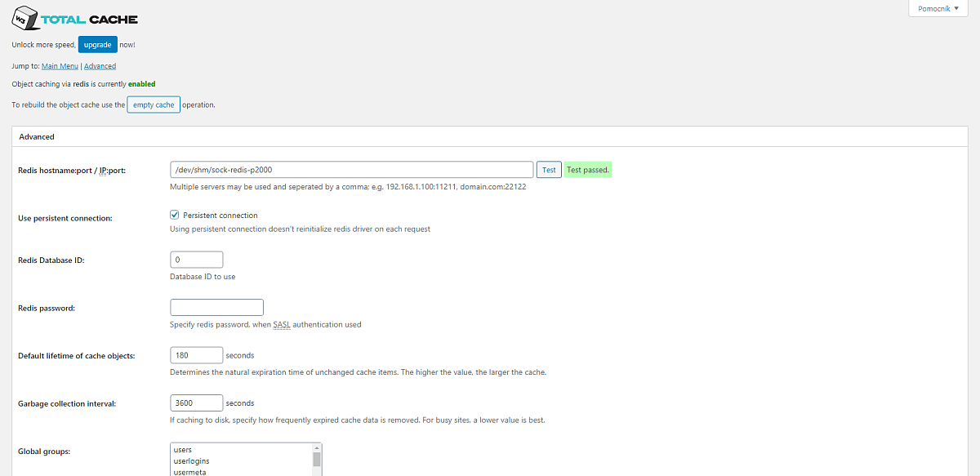
Task: Test the Redis server connection
Action: pyautogui.click(x=549, y=170)
